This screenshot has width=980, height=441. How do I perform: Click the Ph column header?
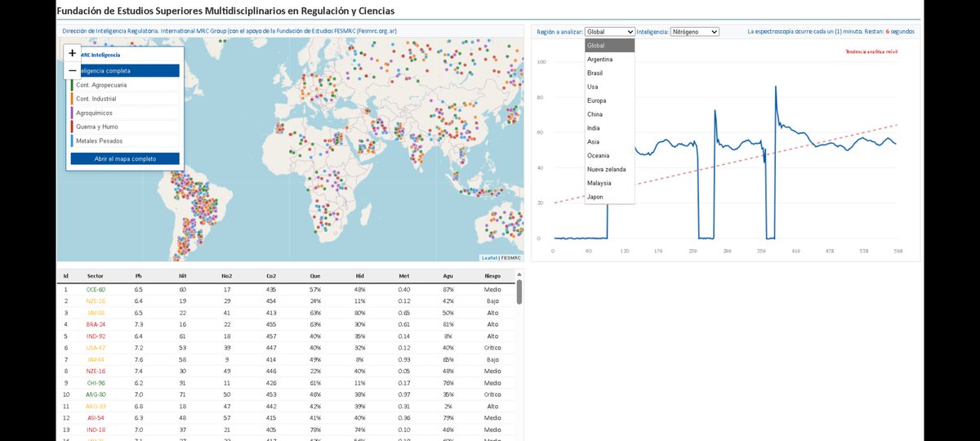pos(139,276)
